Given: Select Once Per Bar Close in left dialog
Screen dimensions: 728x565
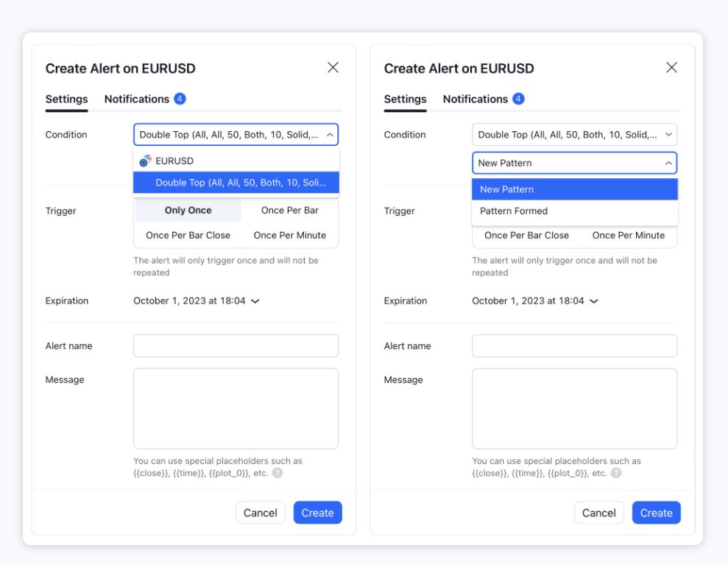Looking at the screenshot, I should point(188,235).
